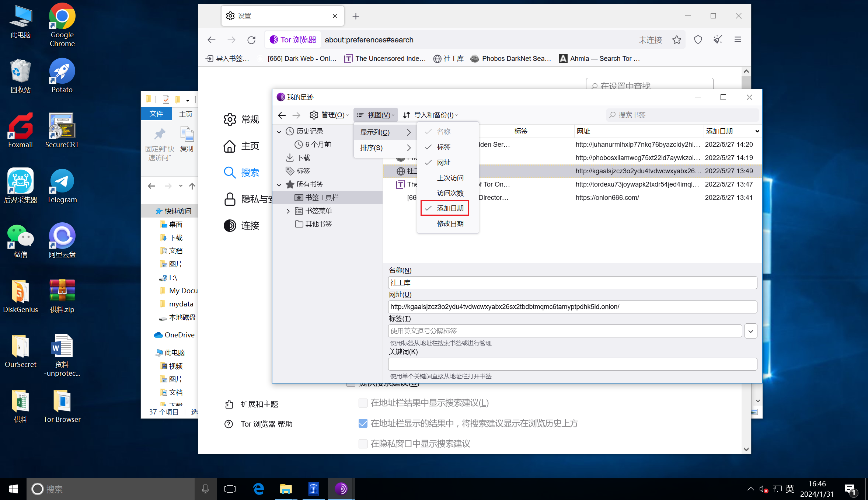Open SecureCRT desktop icon
Screen dimensions: 868x500
tap(62, 131)
